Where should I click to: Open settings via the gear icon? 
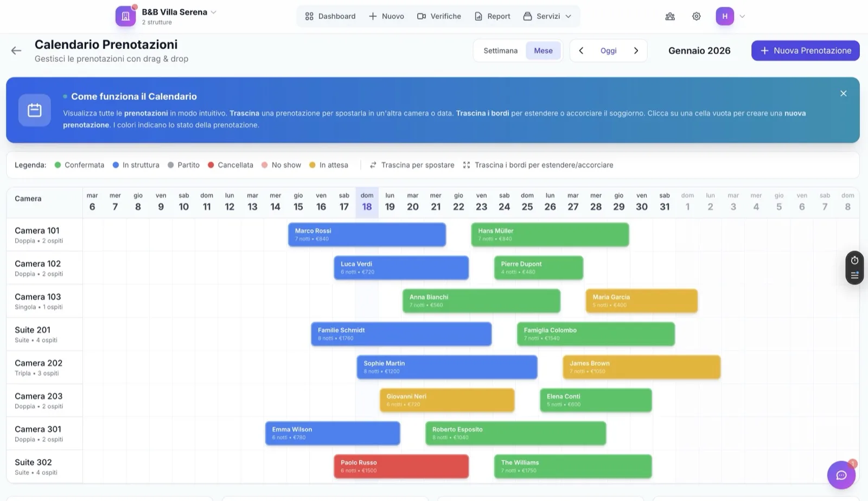(x=695, y=16)
